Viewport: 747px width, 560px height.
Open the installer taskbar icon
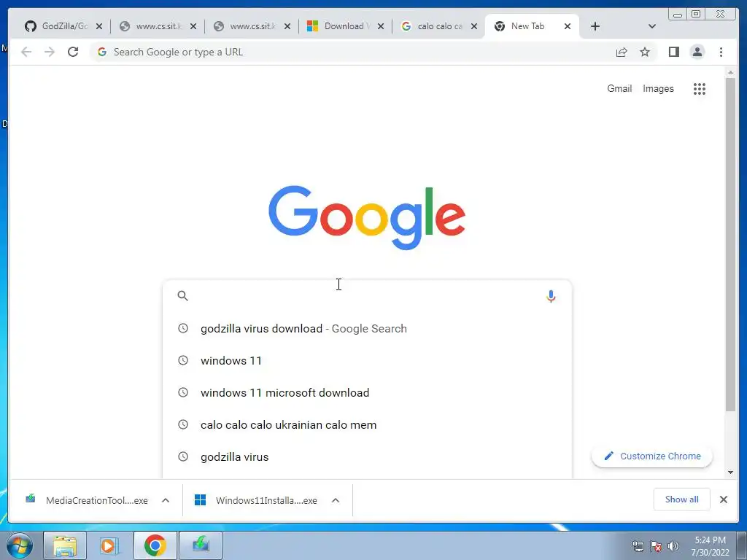(201, 545)
